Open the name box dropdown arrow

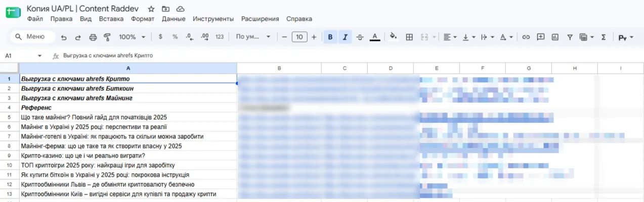tap(40, 56)
